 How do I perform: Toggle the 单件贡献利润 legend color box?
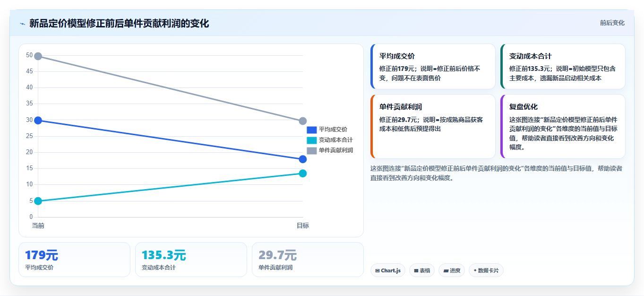(311, 150)
